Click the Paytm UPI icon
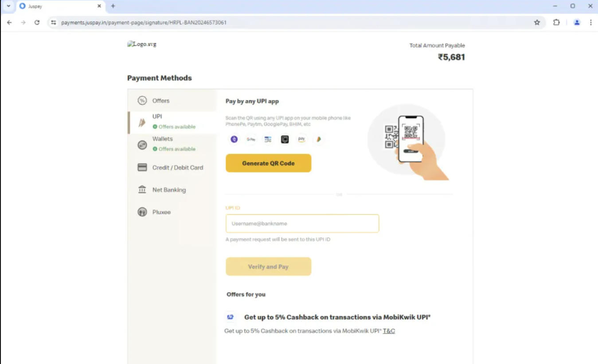 pos(268,139)
